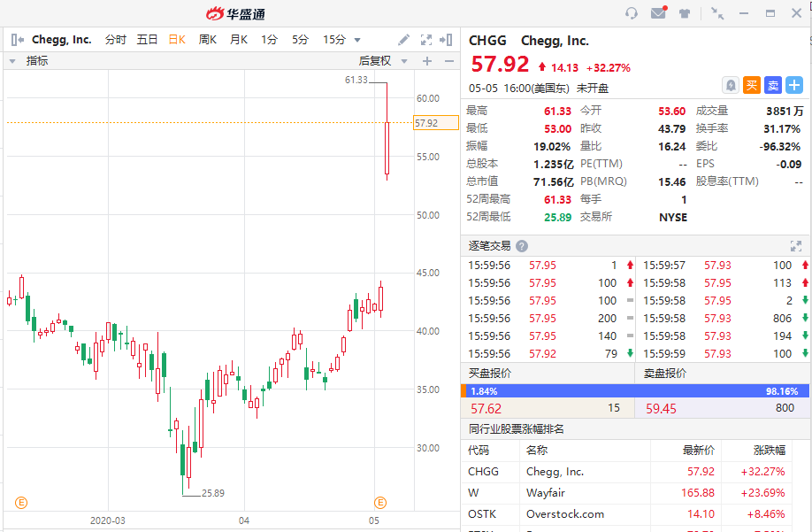Select 周K weekly candlestick tab
Viewport: 812px width, 532px height.
click(208, 40)
